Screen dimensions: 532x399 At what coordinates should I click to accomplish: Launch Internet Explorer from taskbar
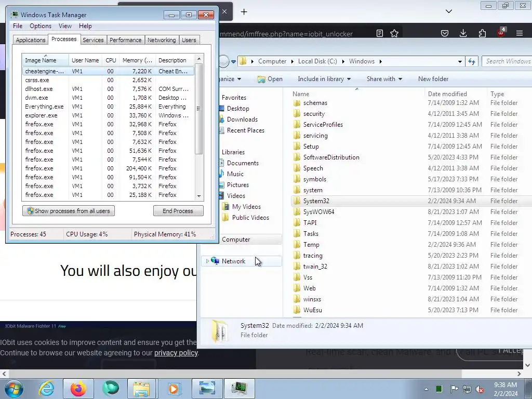tap(46, 389)
